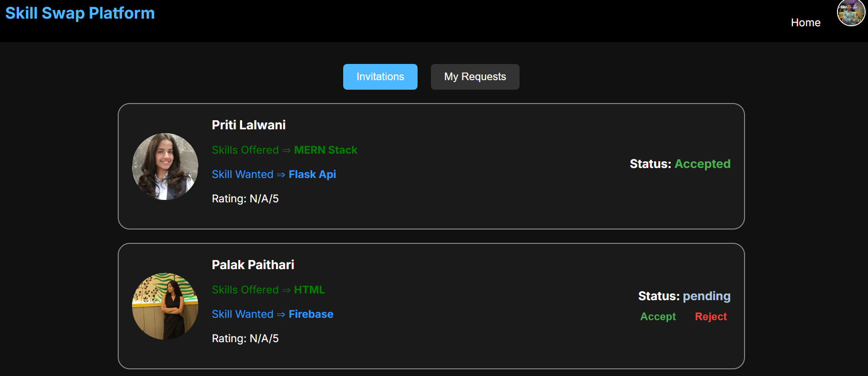Click the Accepted status label

(x=702, y=164)
